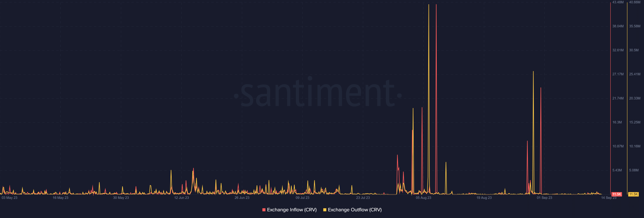The image size is (644, 218).
Task: Click the 43.48M inflow axis value
Action: (x=618, y=2)
